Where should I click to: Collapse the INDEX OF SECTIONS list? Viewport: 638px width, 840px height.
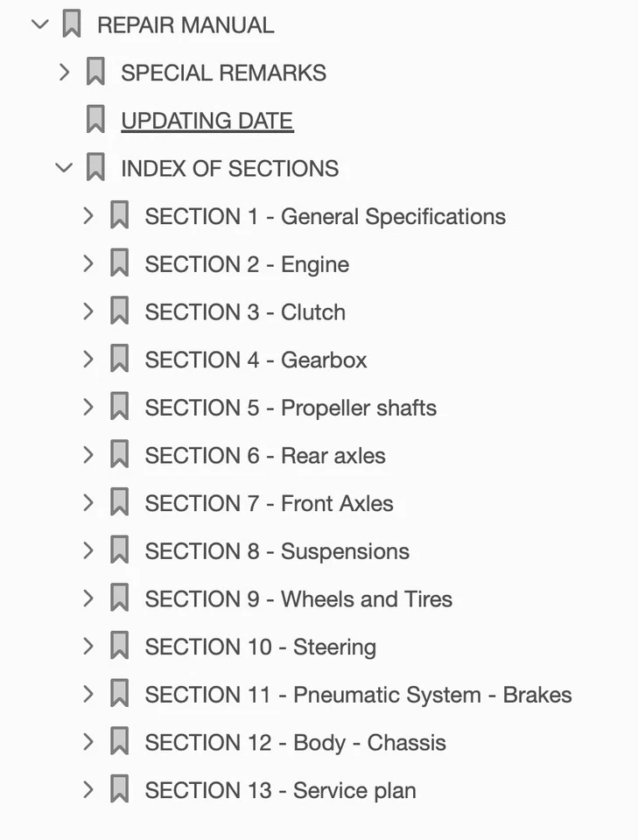[x=64, y=168]
